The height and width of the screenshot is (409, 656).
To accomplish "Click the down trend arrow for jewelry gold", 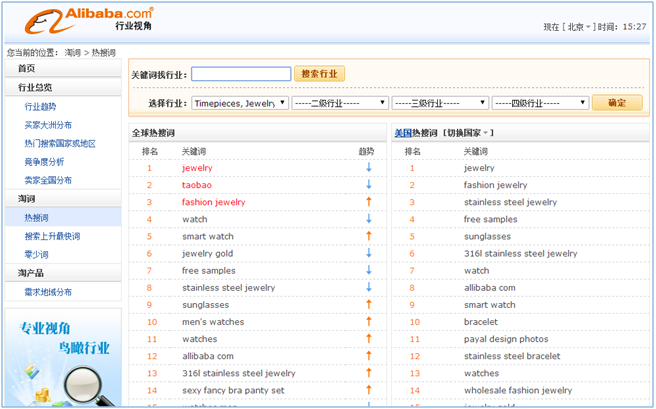I will (369, 253).
